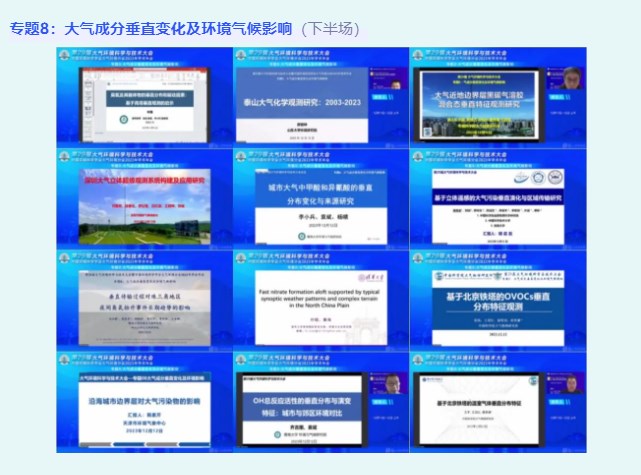Select the Fast nitrate formation aloft slide

[x=320, y=299]
